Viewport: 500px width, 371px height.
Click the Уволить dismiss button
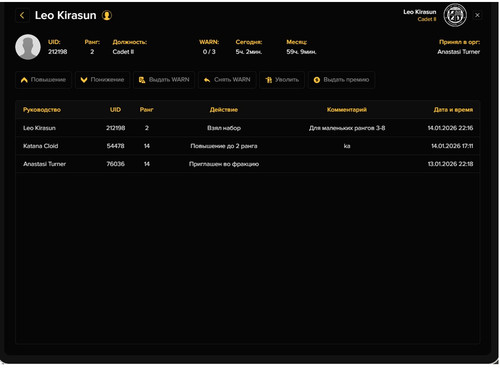pyautogui.click(x=282, y=80)
